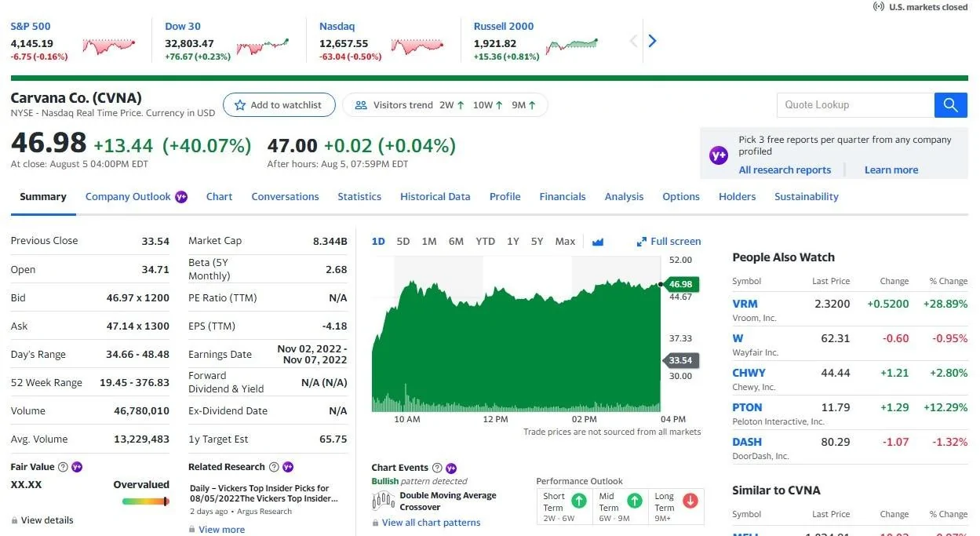Screen dimensions: 980x536
Task: Click the Double Moving Average Crossover pattern icon
Action: coord(383,501)
